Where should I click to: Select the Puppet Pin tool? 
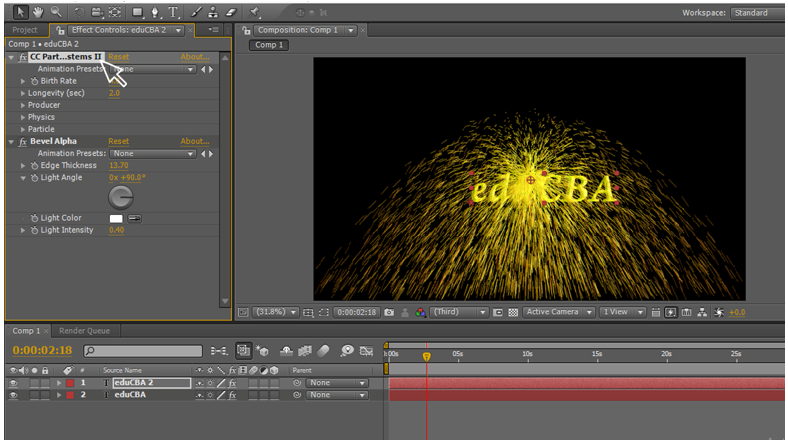254,12
